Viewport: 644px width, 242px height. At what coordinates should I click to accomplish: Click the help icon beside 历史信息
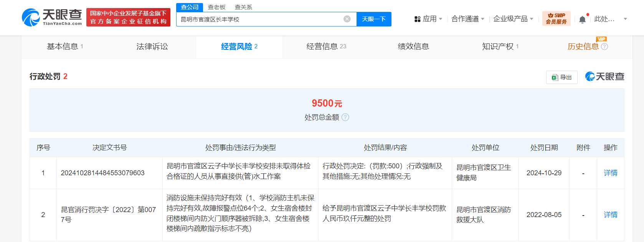(x=604, y=47)
